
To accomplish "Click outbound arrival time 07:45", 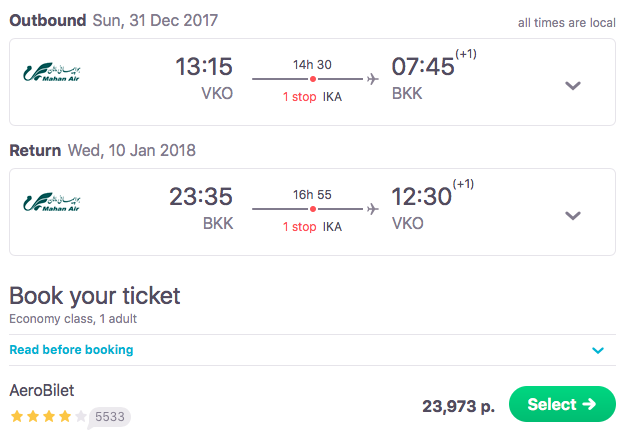I will (x=421, y=67).
